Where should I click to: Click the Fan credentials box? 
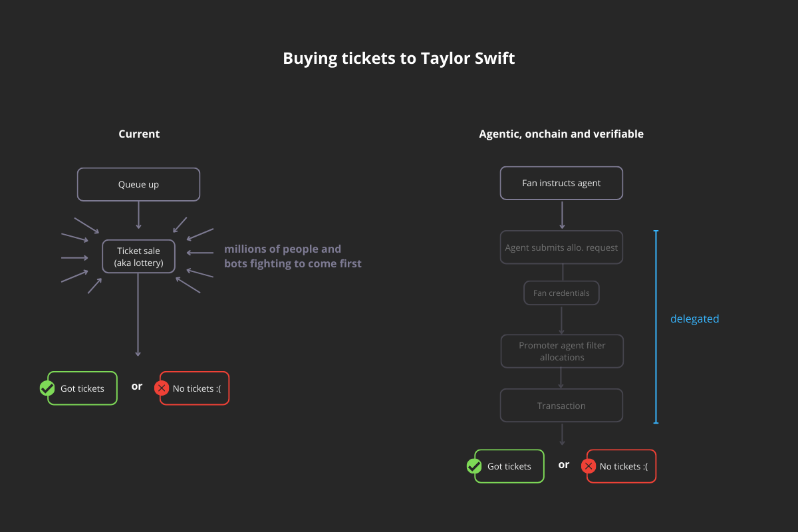pyautogui.click(x=561, y=293)
